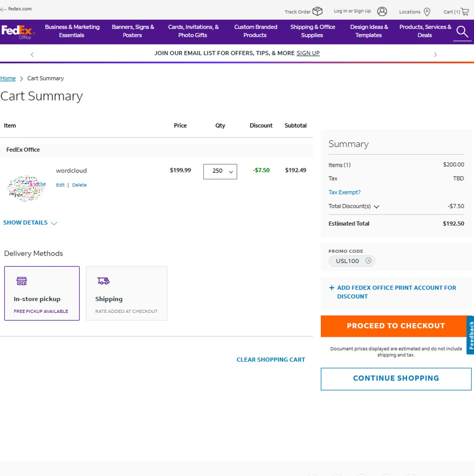Open Shipping & Office Supplies menu
The image size is (474, 476).
(x=312, y=31)
